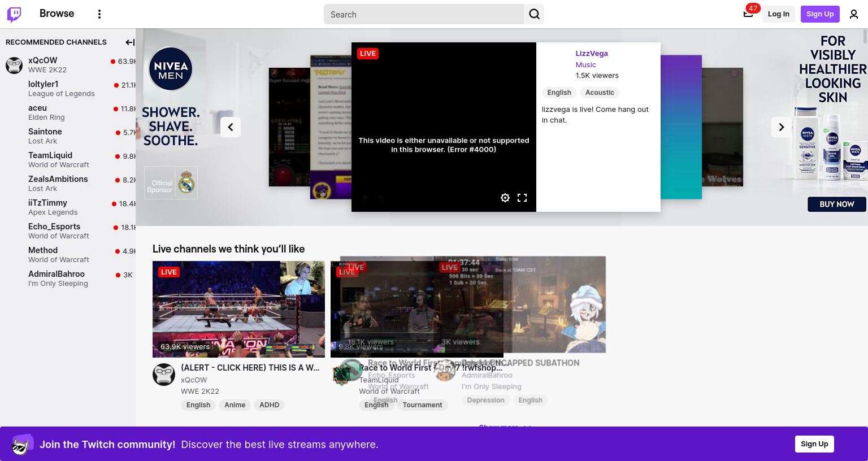868x461 pixels.
Task: Select the Anime tag
Action: point(235,405)
